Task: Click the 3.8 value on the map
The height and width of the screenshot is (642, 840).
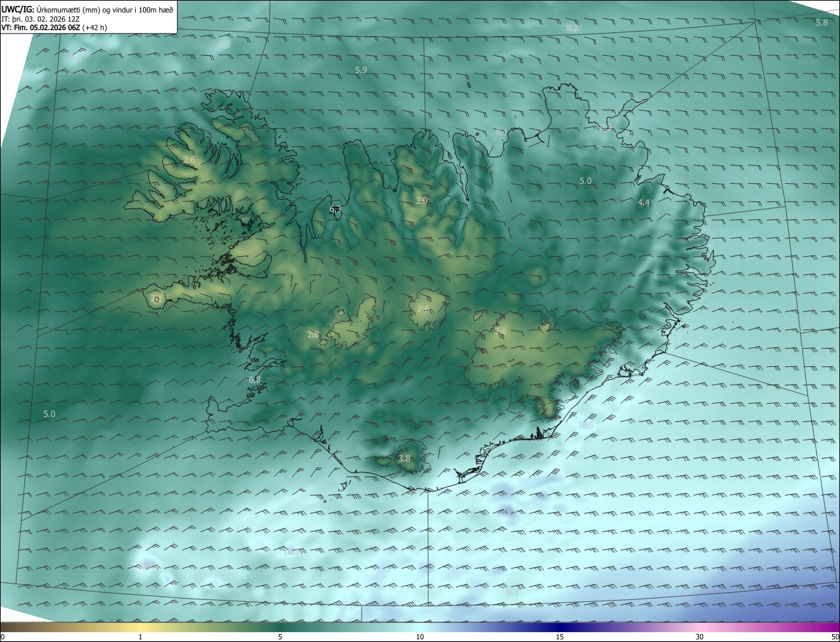Action: [404, 459]
